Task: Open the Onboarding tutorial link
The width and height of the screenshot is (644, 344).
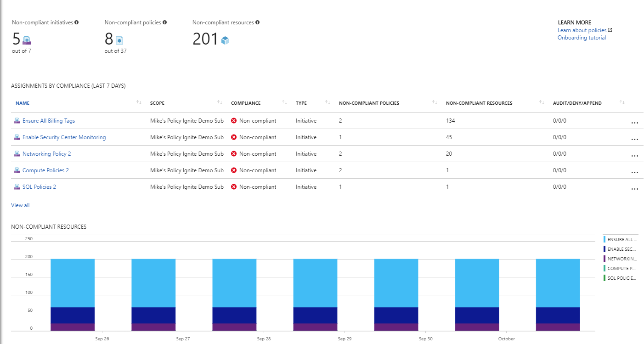Action: [582, 37]
